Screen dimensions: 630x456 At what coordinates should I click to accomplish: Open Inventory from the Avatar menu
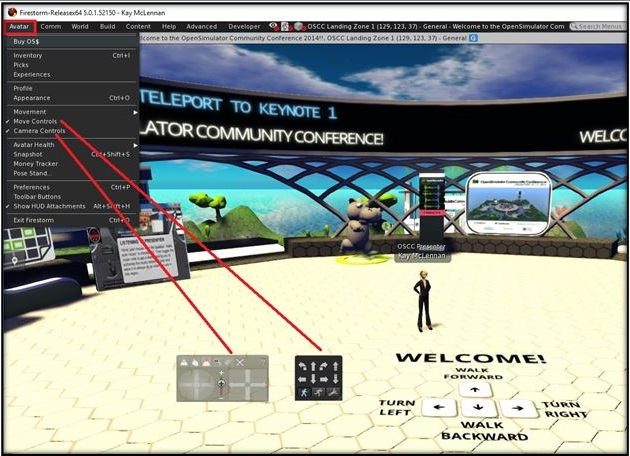(x=72, y=55)
